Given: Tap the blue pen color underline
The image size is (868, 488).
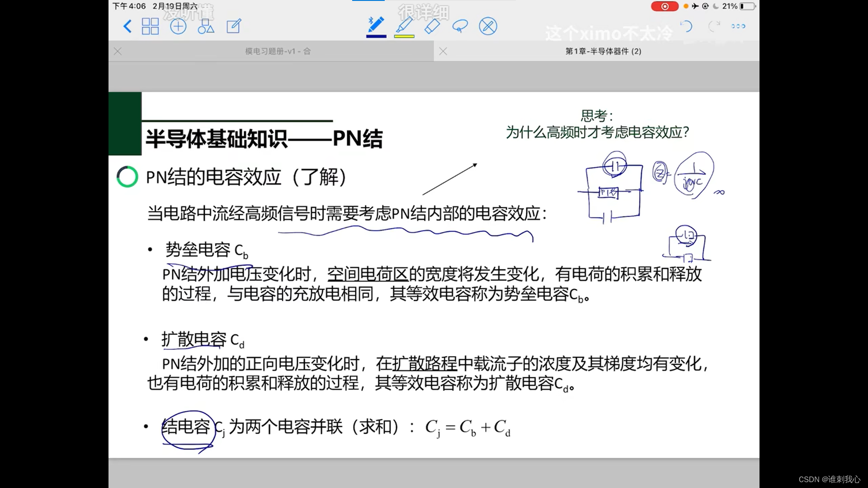Looking at the screenshot, I should tap(376, 36).
